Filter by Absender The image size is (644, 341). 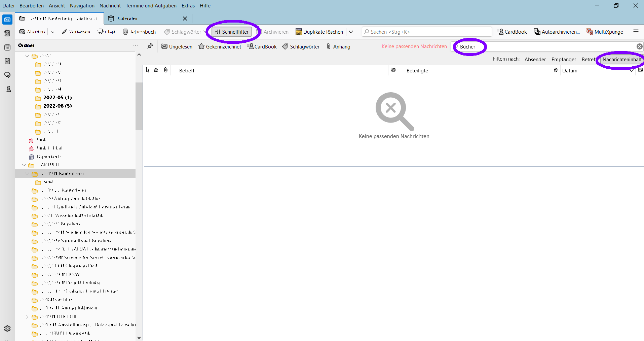point(535,59)
